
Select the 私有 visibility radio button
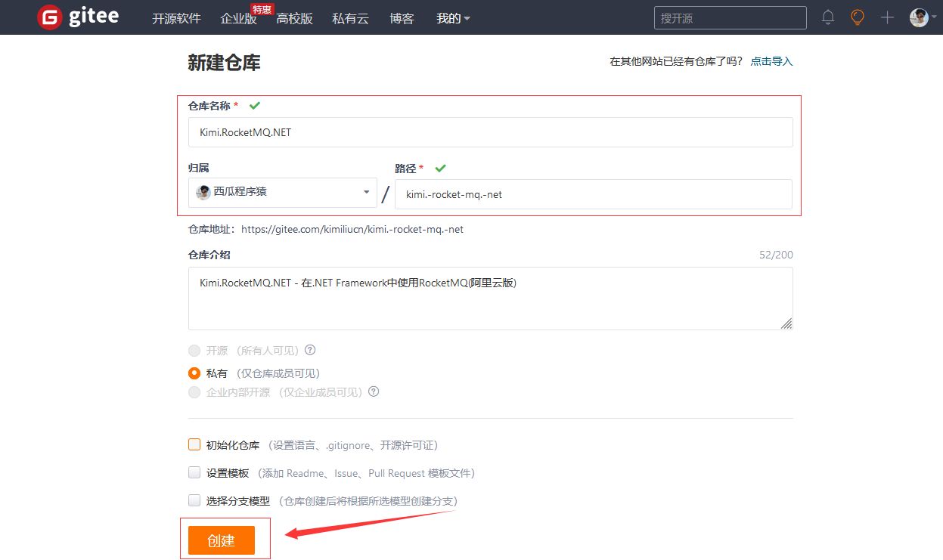click(x=194, y=373)
